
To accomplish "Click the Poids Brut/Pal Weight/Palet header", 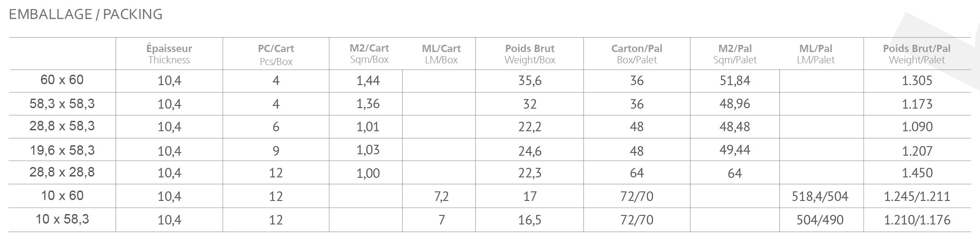I will [917, 54].
